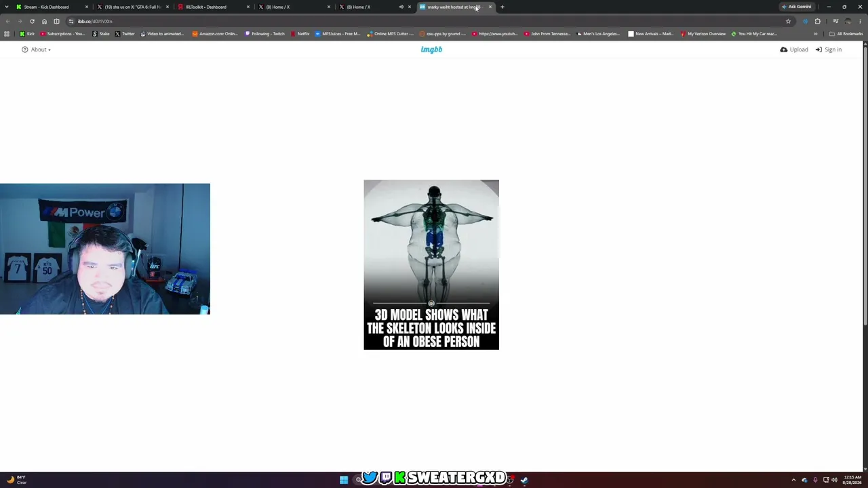Screen dimensions: 868x488
Task: Open the blue sound extension icon
Action: pos(805,21)
